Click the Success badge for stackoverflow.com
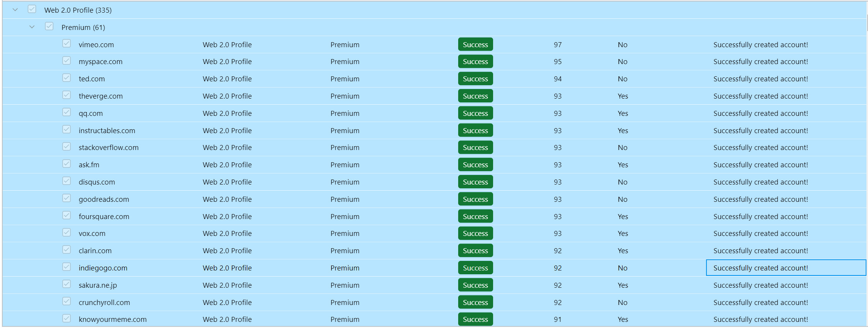The image size is (868, 328). (x=475, y=147)
